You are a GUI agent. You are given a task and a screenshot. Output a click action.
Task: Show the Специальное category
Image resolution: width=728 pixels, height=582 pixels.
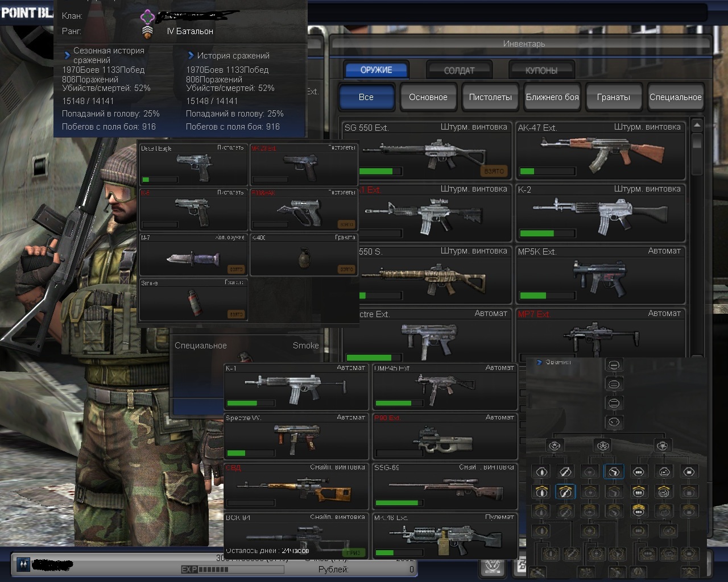676,97
